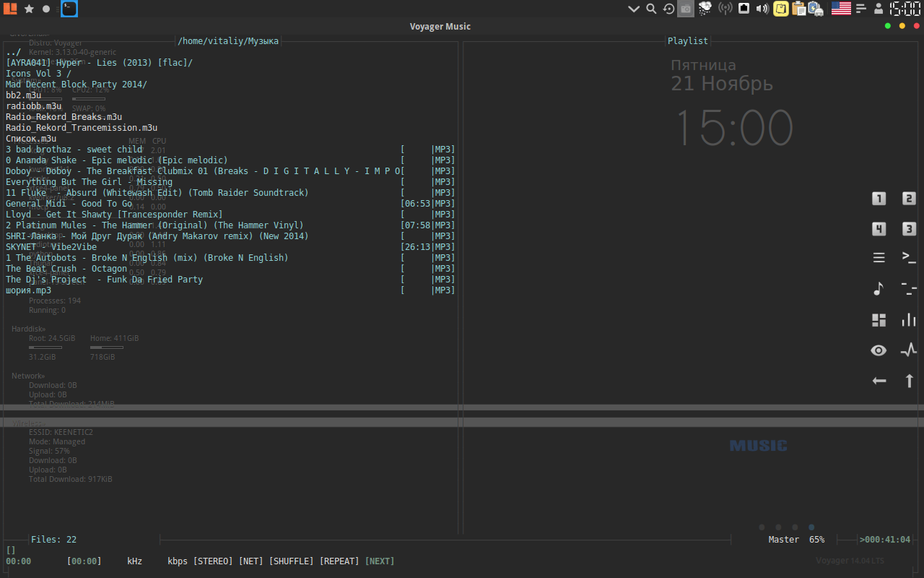Viewport: 924px width, 578px height.
Task: Switch to workspace 3 button
Action: (909, 229)
